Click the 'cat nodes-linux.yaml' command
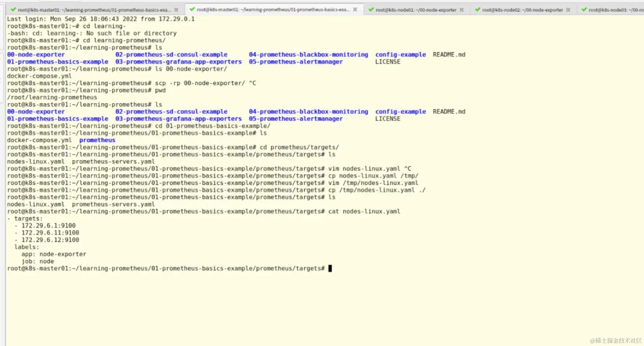 [364, 212]
